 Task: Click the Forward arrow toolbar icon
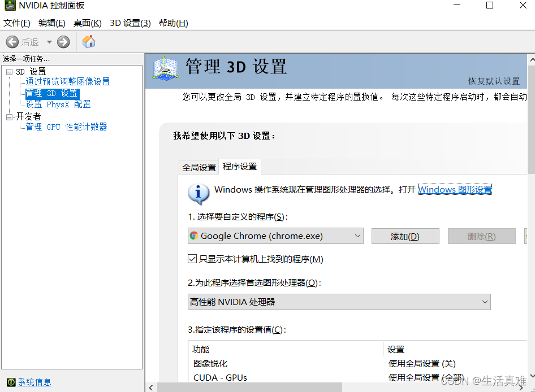[x=63, y=42]
